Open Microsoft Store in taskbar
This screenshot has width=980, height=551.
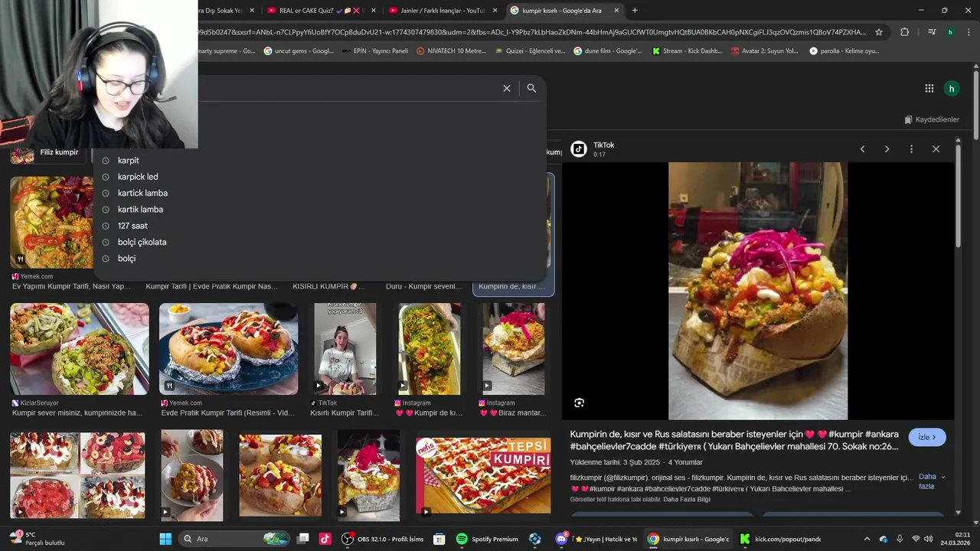[439, 539]
